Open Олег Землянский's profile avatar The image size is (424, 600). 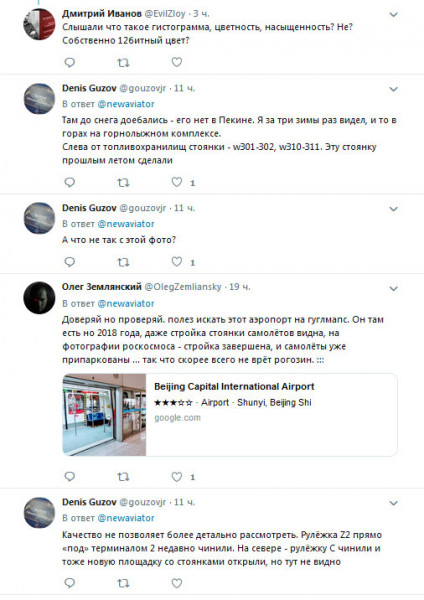(x=39, y=298)
